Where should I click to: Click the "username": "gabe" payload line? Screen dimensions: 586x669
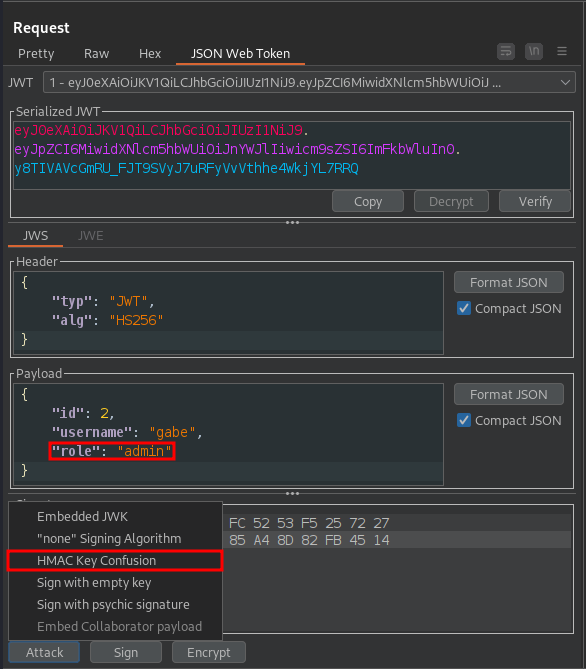coord(127,432)
